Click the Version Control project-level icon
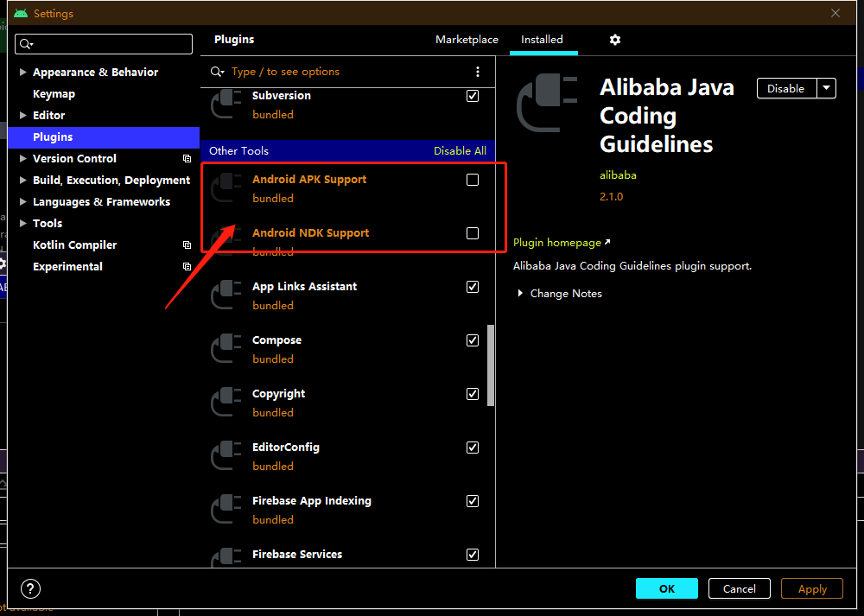Viewport: 864px width, 616px height. [x=187, y=159]
